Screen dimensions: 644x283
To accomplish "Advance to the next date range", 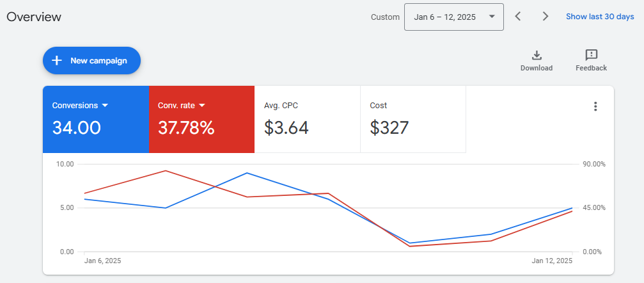I will click(x=546, y=17).
